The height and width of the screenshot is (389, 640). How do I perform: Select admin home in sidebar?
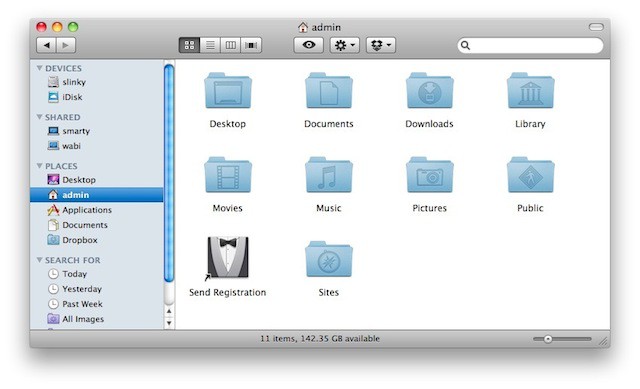click(96, 195)
